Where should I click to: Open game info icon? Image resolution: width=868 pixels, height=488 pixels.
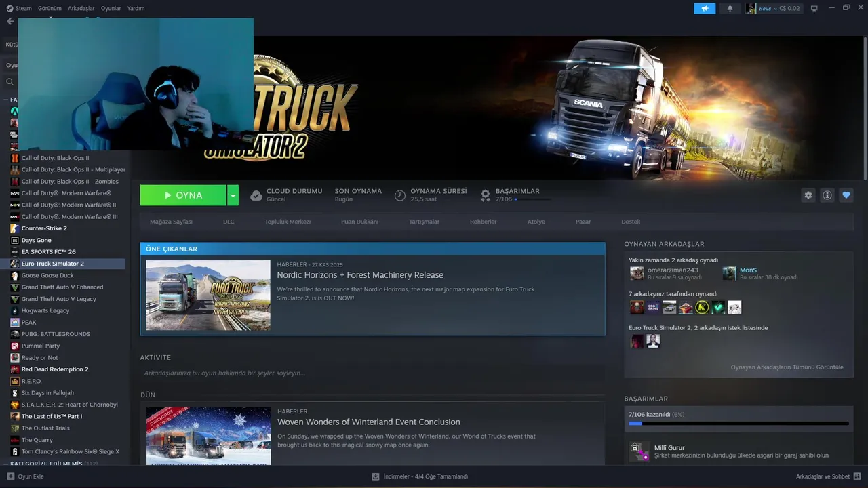827,195
